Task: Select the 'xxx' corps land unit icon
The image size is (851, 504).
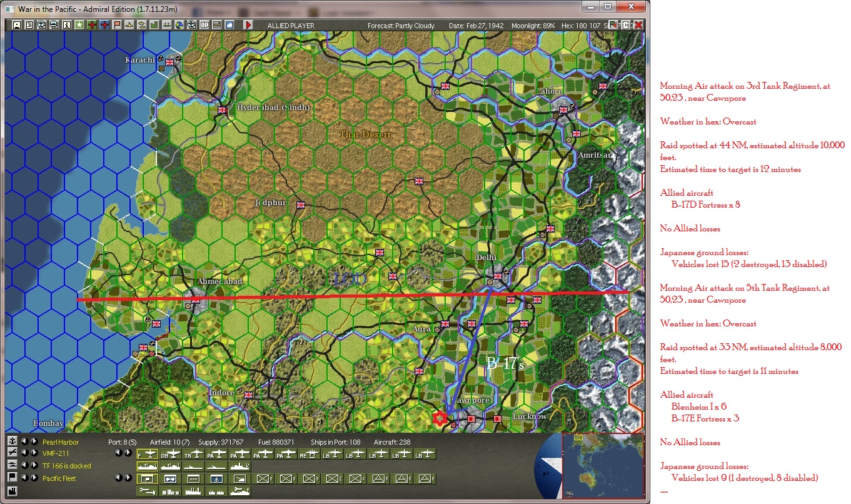Action: [194, 479]
